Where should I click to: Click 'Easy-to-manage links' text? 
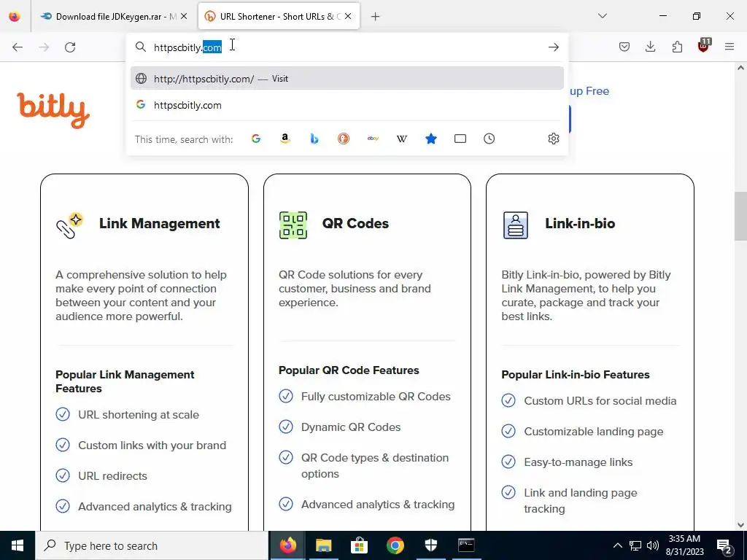(578, 462)
